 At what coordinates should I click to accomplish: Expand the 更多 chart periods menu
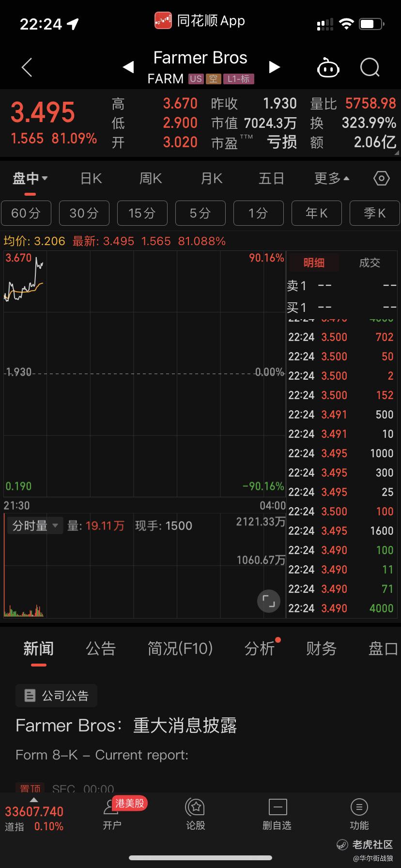(332, 179)
